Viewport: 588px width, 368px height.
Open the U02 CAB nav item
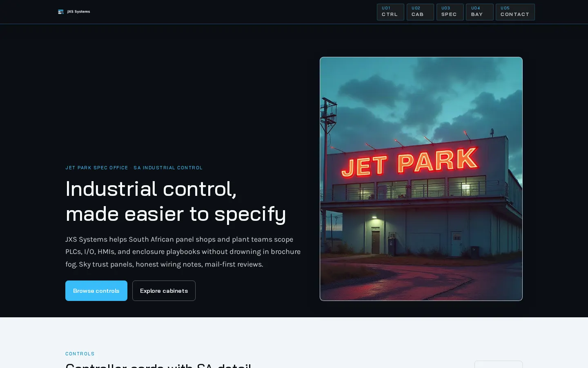point(420,12)
